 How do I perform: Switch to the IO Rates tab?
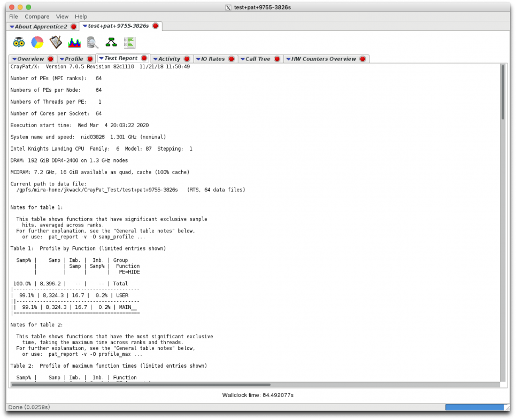(x=212, y=59)
